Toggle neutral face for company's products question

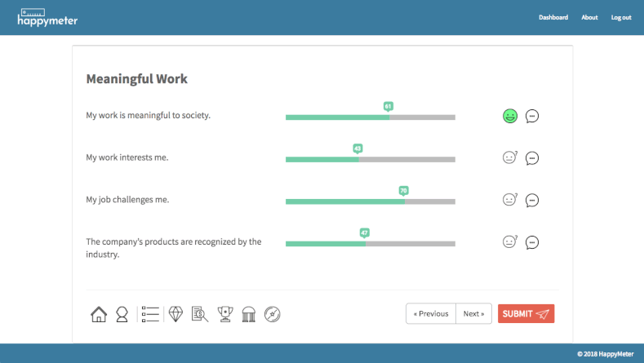510,242
